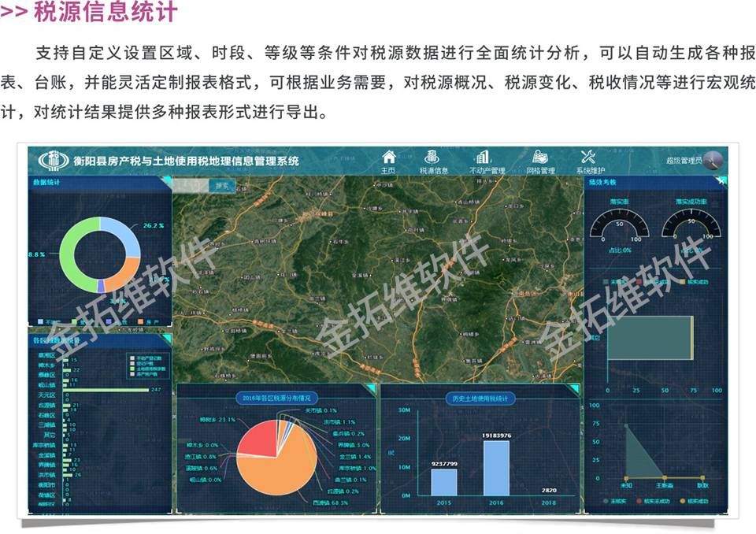Viewport: 756px width, 534px height.
Task: Open the 税源信息 nav icon
Action: 432,157
